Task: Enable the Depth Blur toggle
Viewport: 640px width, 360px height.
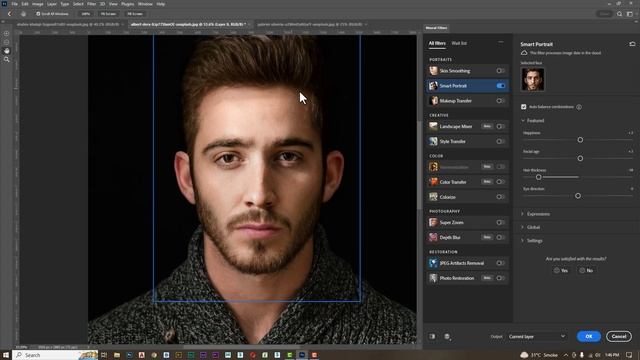Action: [x=500, y=237]
